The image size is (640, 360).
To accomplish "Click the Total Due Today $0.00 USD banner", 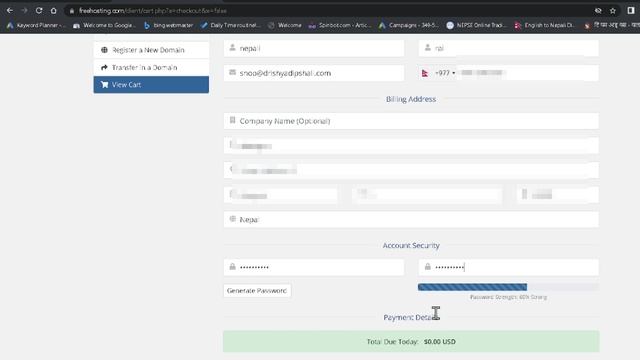I will (411, 342).
